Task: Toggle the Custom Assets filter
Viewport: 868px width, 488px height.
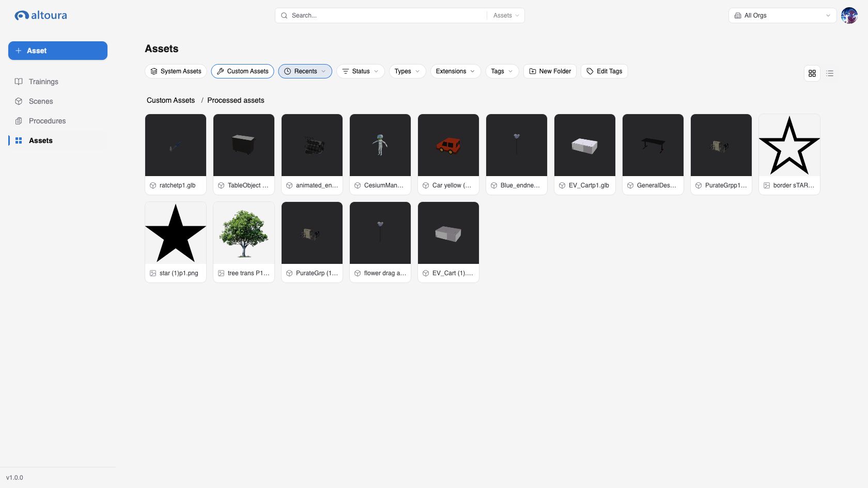Action: [x=242, y=71]
